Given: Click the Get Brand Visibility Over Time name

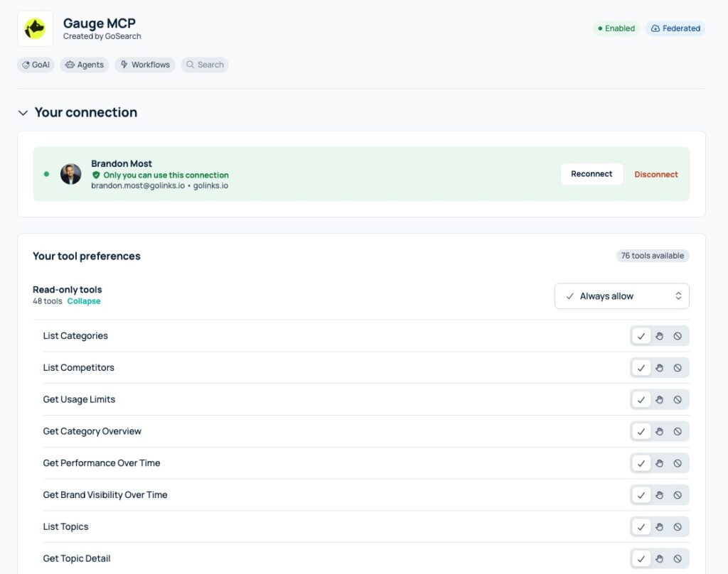Looking at the screenshot, I should [105, 494].
